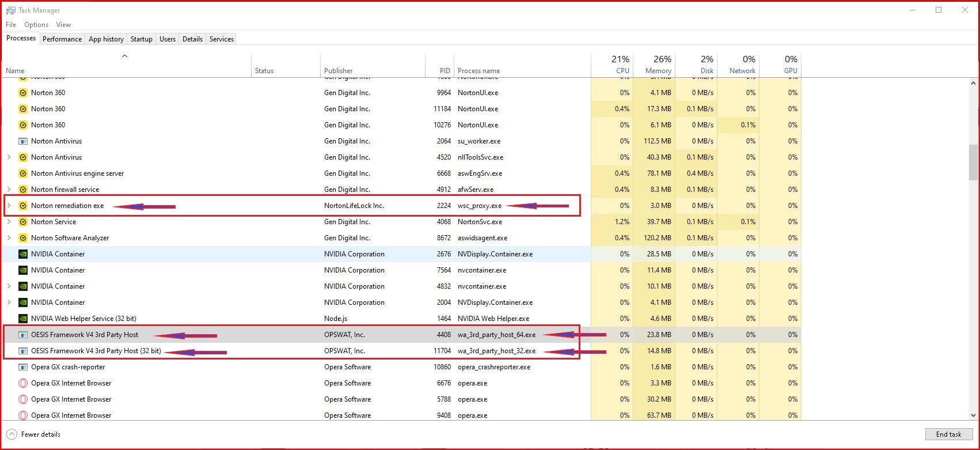Screen dimensions: 980x450
Task: Click the NortonLifeLock Inc. publisher cell
Action: [354, 206]
